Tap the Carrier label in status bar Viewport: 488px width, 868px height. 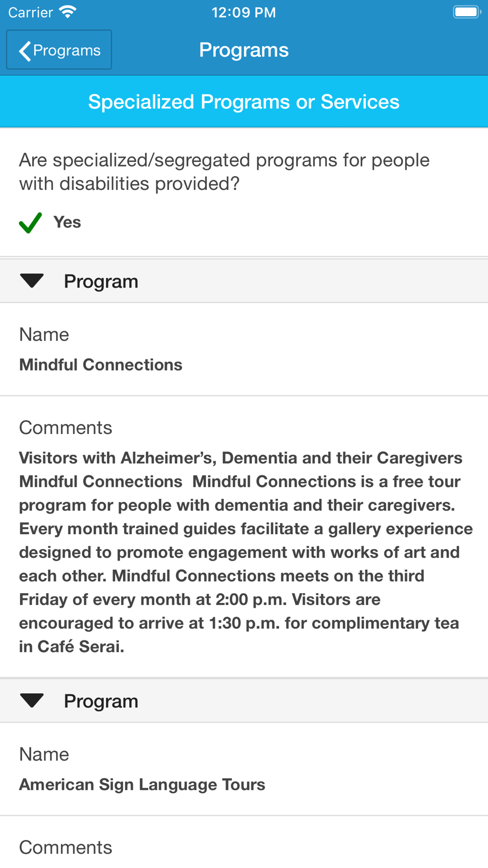click(30, 12)
